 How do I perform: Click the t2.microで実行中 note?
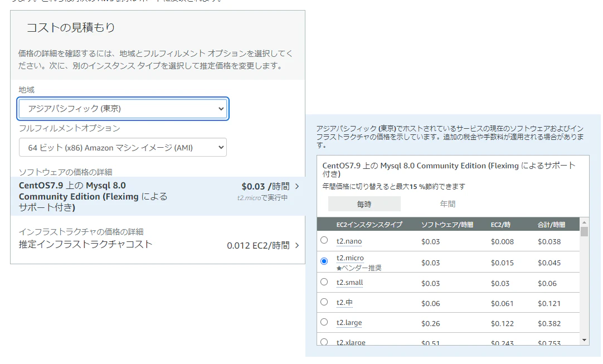click(x=262, y=198)
